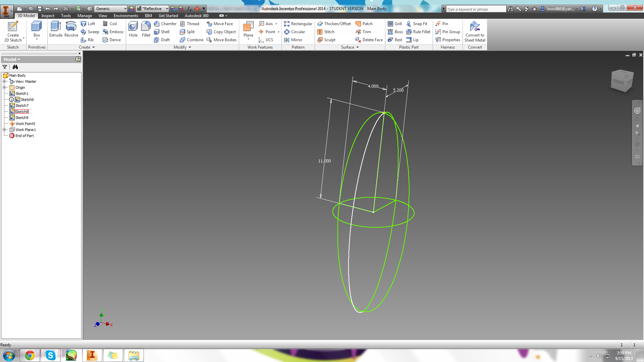
Task: Select the Sculpt surface tool
Action: tap(326, 40)
